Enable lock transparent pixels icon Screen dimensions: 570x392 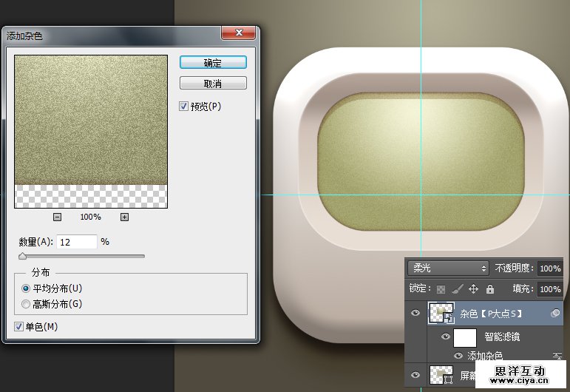click(441, 289)
